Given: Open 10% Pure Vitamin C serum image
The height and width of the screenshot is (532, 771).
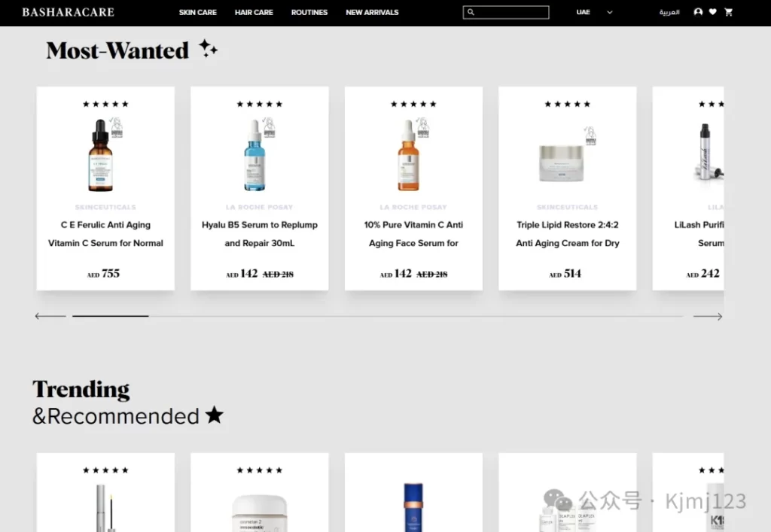Looking at the screenshot, I should click(x=409, y=155).
